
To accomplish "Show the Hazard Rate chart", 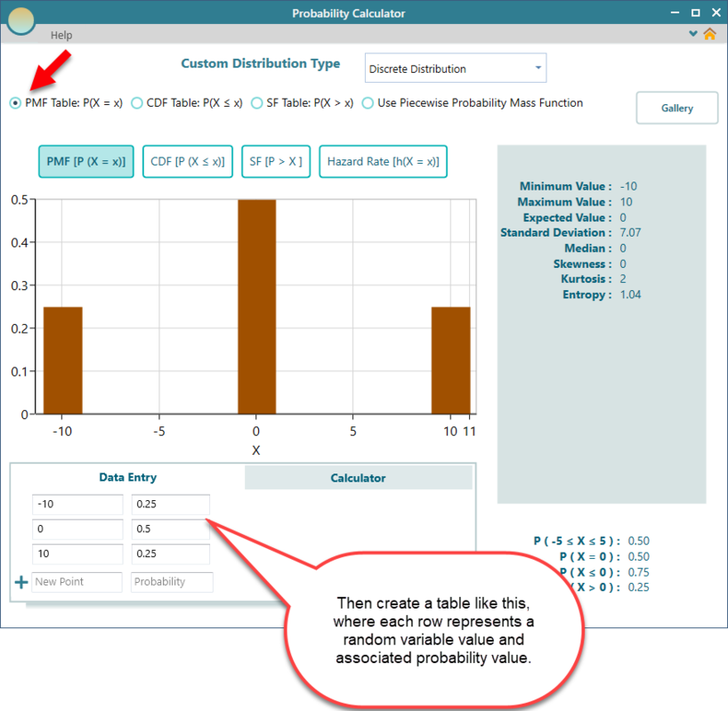I will [x=383, y=162].
